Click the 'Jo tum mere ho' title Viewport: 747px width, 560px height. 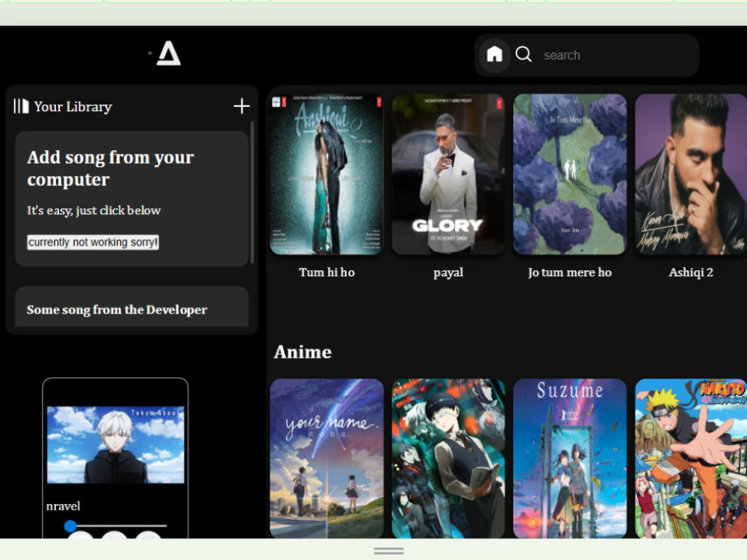pos(570,273)
